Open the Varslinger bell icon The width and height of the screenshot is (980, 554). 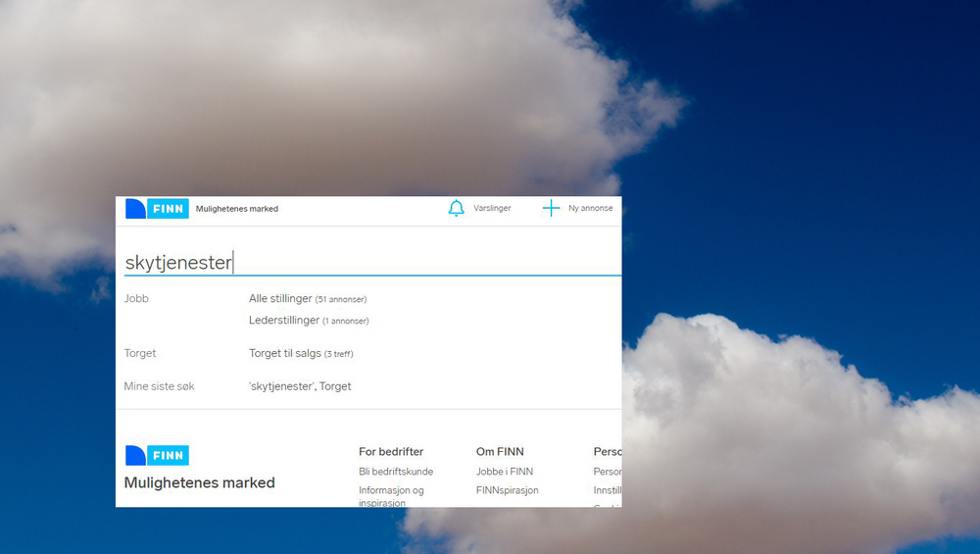(x=457, y=208)
